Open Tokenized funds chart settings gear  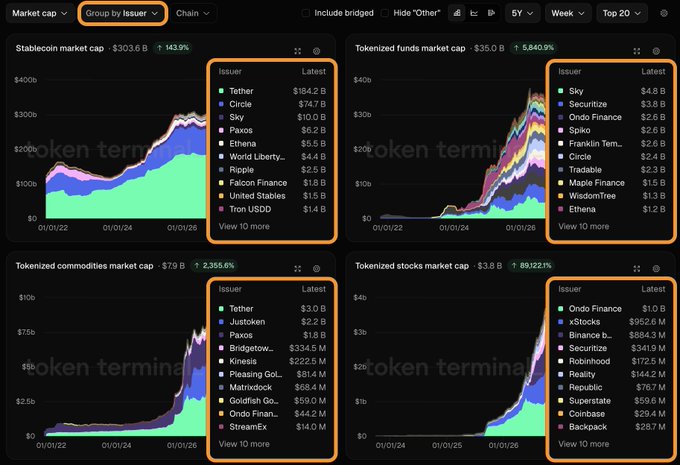pyautogui.click(x=656, y=51)
